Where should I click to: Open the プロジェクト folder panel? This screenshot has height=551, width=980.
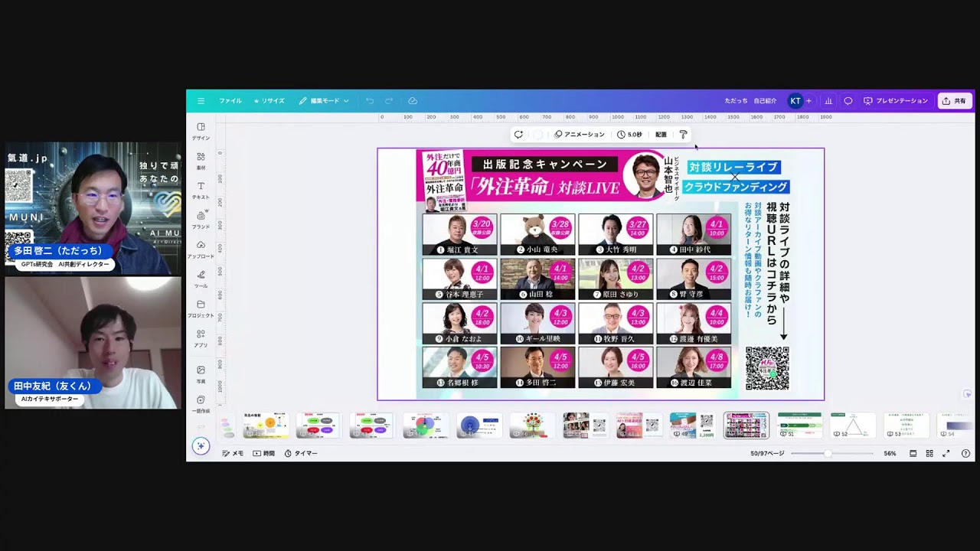click(201, 308)
